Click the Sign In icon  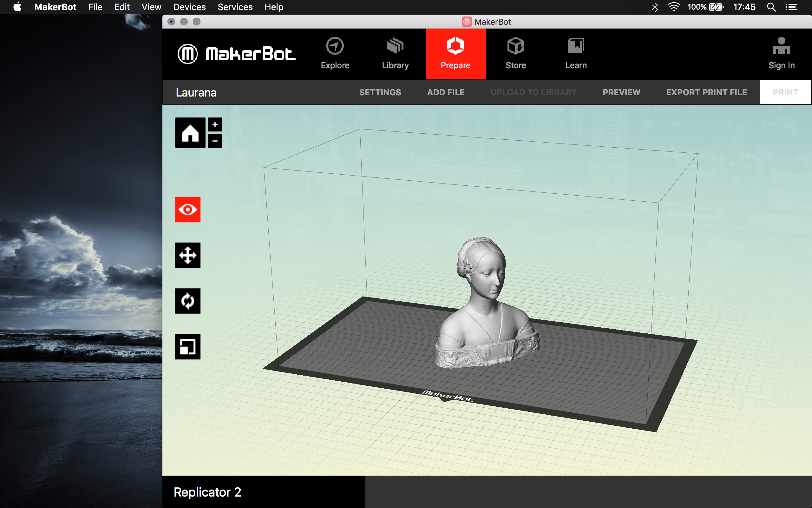click(x=782, y=54)
